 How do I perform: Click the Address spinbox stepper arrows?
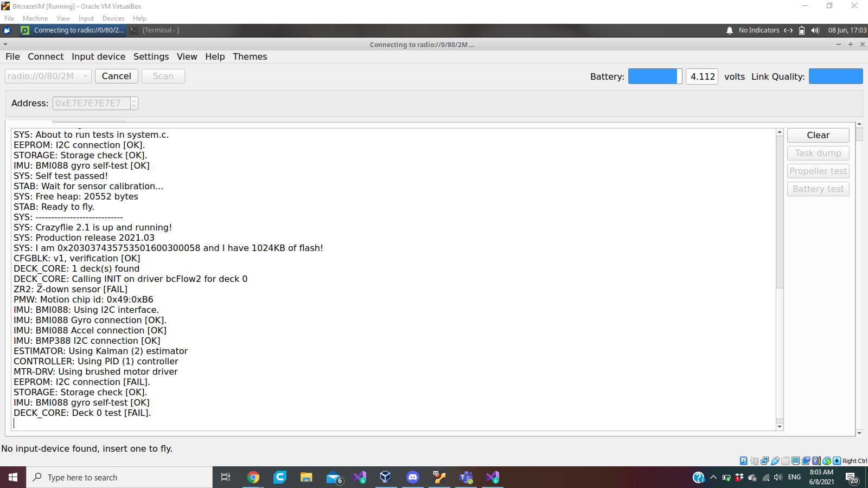(x=134, y=103)
